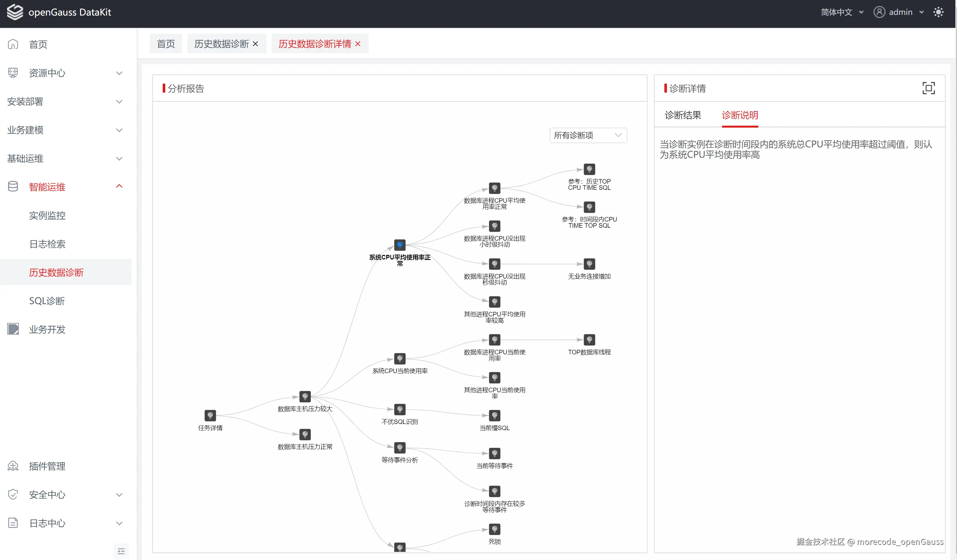The height and width of the screenshot is (560, 957).
Task: Switch to the 诊断结果 tab
Action: coord(683,115)
